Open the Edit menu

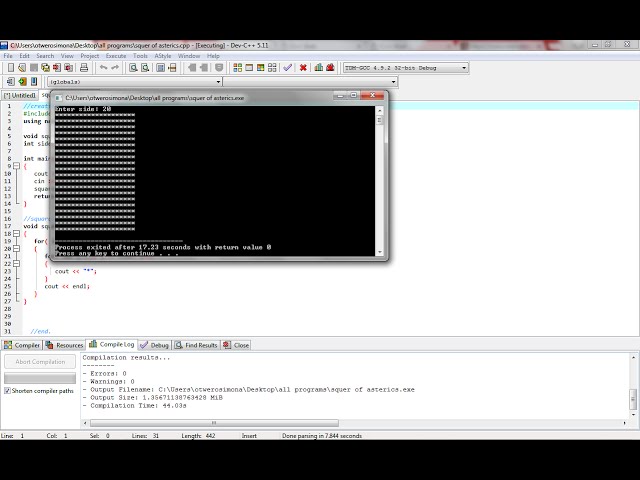coord(24,56)
